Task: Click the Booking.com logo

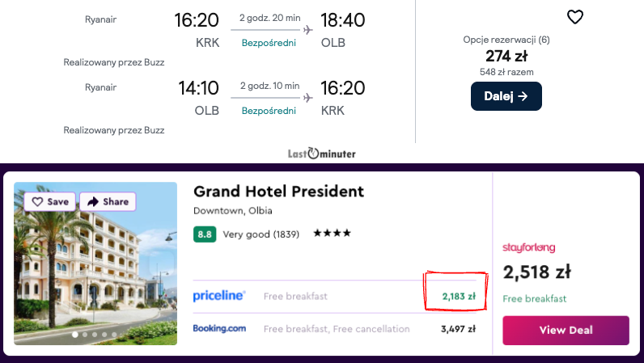Action: [x=218, y=329]
